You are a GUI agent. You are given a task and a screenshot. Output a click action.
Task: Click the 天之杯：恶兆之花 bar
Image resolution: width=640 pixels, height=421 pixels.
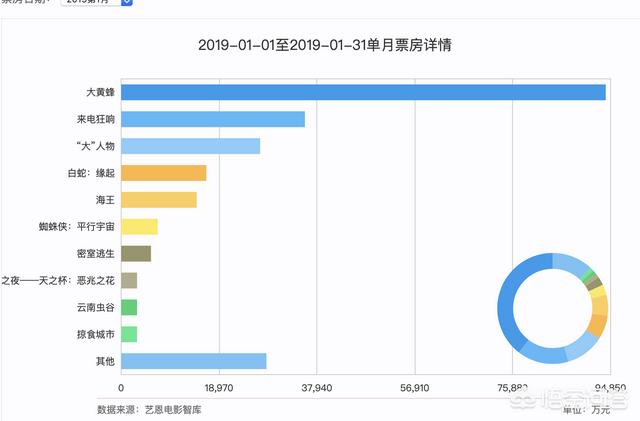click(x=129, y=281)
